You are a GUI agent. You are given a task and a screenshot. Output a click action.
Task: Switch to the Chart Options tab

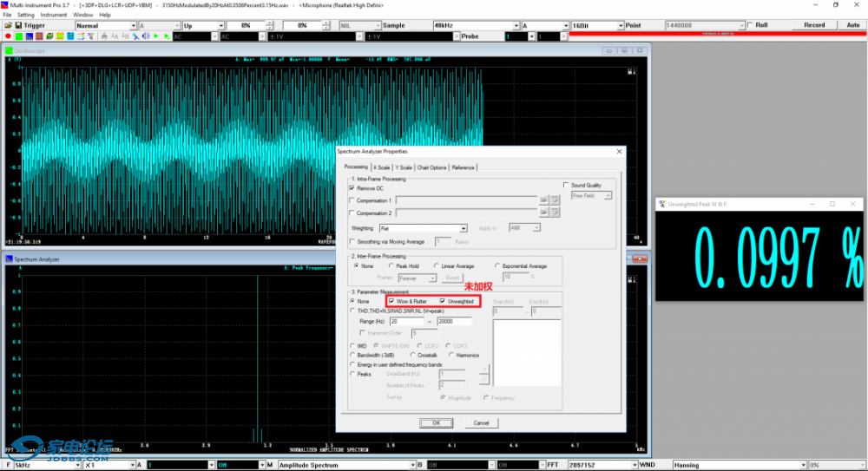(x=431, y=167)
